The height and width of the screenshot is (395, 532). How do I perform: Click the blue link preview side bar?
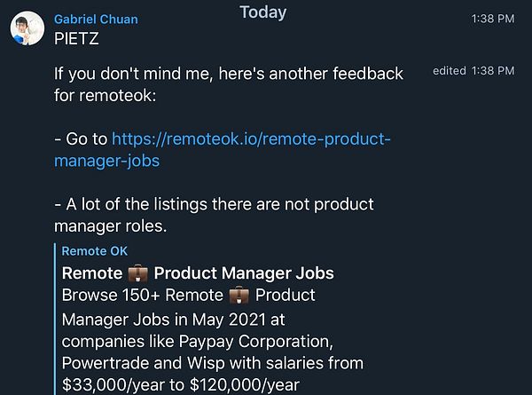tap(55, 318)
